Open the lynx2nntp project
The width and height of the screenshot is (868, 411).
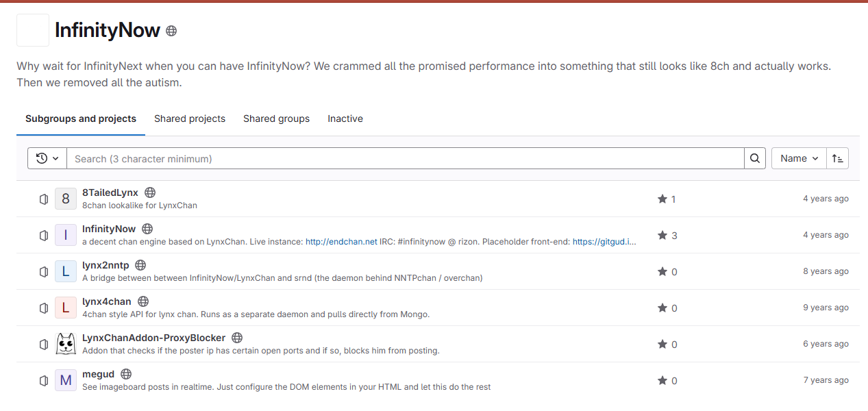click(x=106, y=265)
